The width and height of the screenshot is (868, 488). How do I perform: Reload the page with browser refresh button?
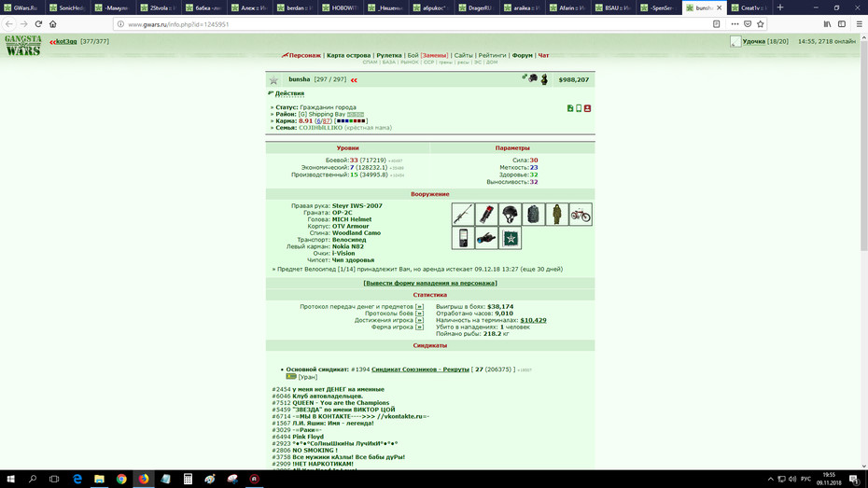(38, 23)
